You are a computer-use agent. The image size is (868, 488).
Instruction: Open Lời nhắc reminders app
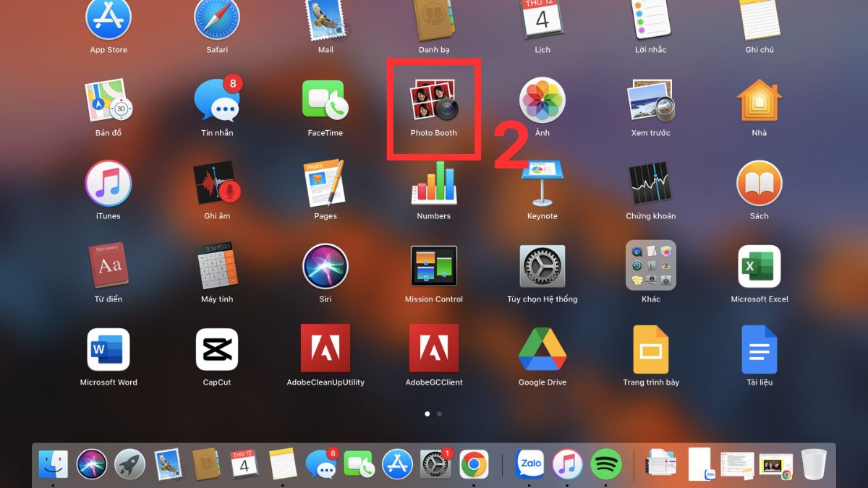pyautogui.click(x=651, y=17)
